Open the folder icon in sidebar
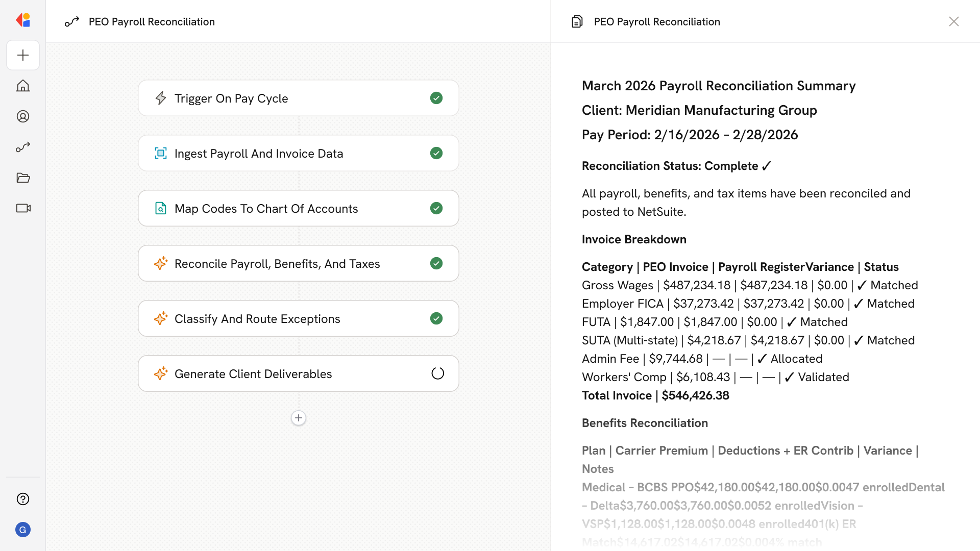The image size is (980, 551). [23, 178]
